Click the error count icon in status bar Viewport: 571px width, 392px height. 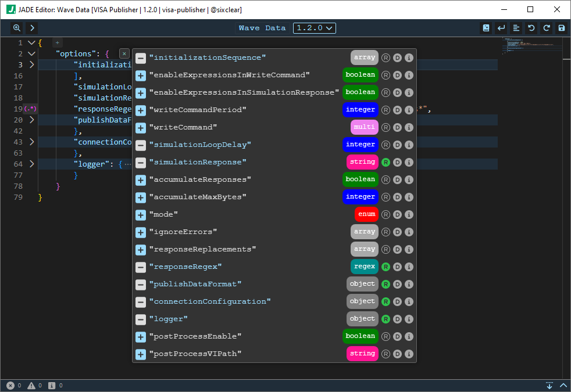[10, 386]
